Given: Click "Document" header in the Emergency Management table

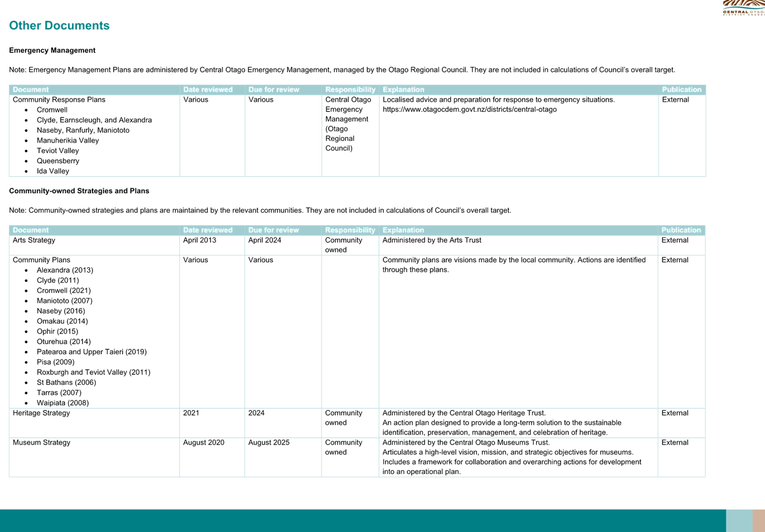Looking at the screenshot, I should point(31,90).
